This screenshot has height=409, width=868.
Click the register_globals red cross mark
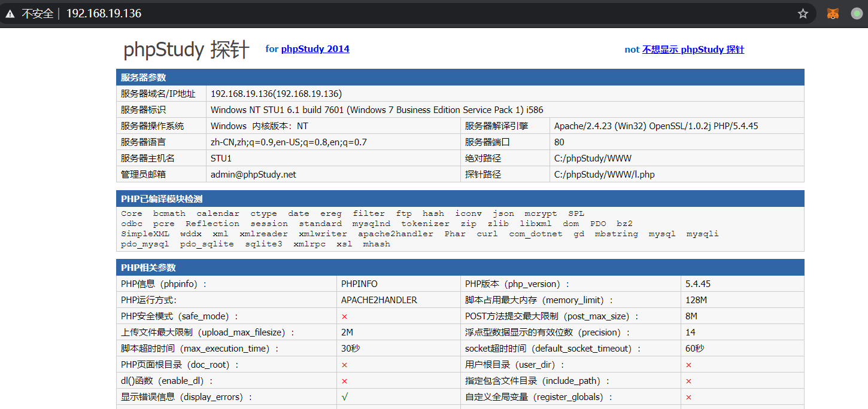688,397
